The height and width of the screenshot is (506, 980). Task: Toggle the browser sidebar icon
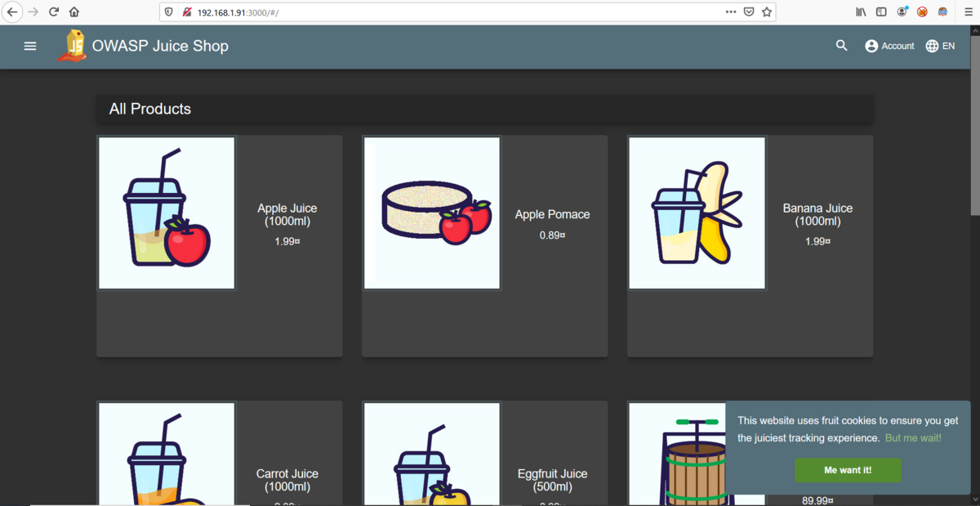click(x=881, y=12)
